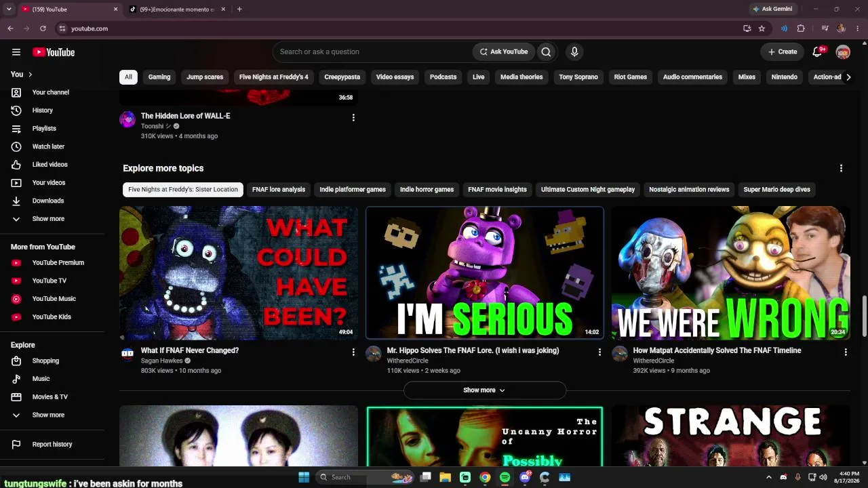Open Report history in the sidebar
The width and height of the screenshot is (868, 488).
click(52, 445)
